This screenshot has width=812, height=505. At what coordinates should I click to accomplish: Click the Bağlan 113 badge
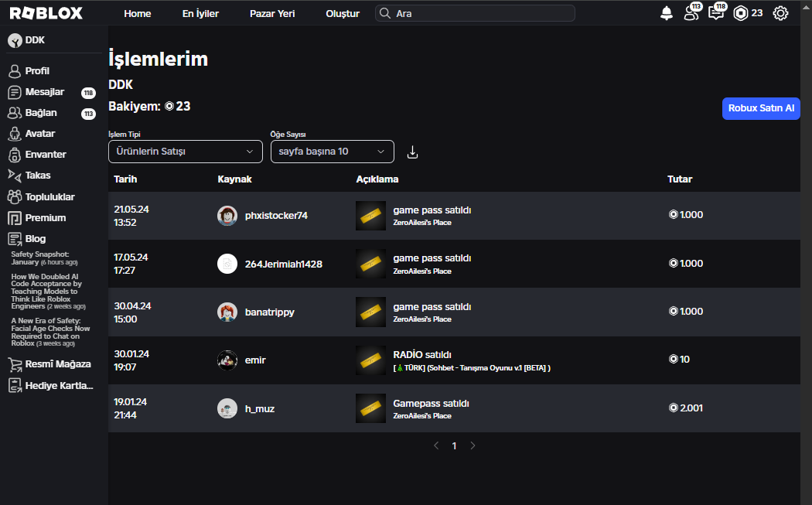[89, 114]
